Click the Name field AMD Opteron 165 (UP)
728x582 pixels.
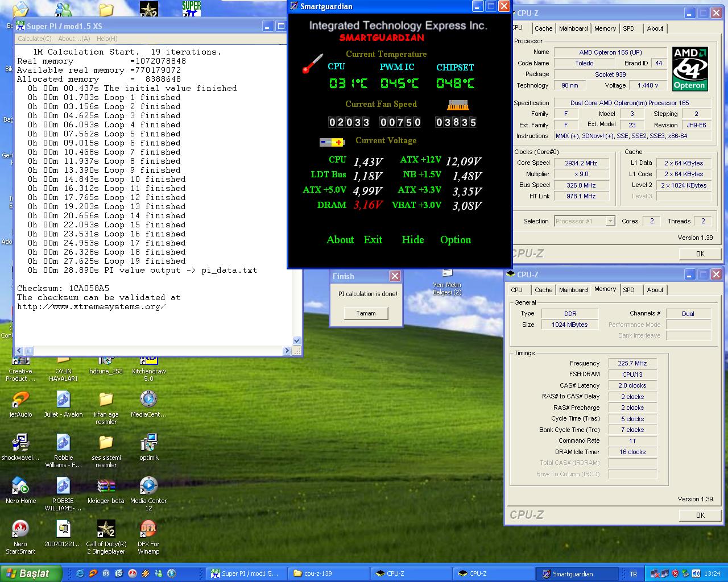click(610, 52)
